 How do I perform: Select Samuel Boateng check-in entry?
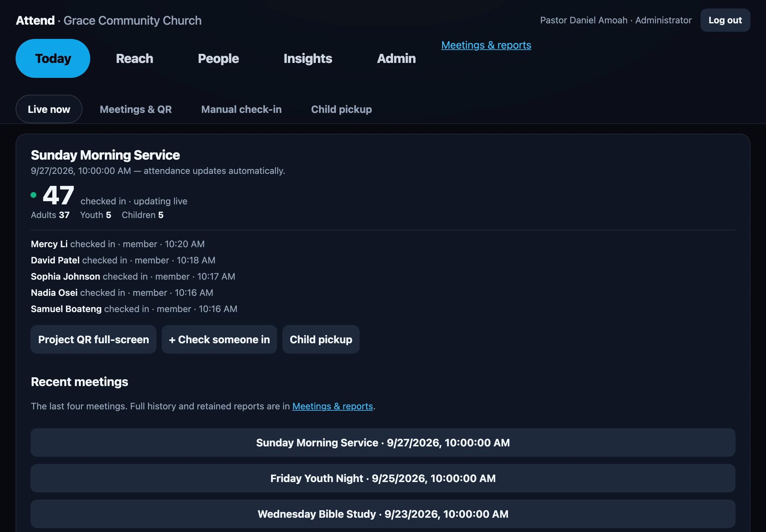[x=134, y=309]
